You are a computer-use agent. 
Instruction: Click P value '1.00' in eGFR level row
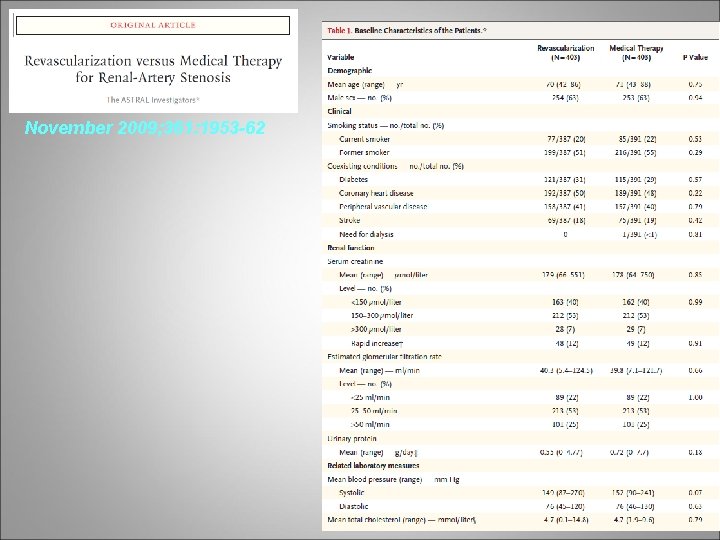coord(695,397)
